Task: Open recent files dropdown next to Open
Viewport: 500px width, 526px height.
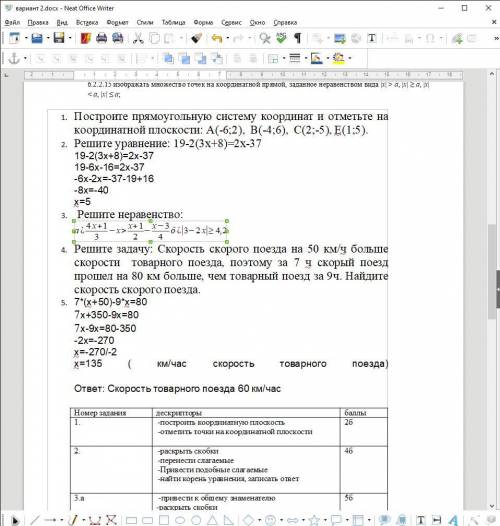Action: (x=48, y=38)
